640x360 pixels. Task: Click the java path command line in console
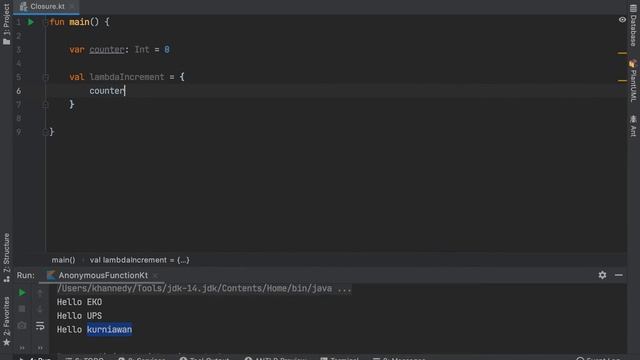coord(204,289)
